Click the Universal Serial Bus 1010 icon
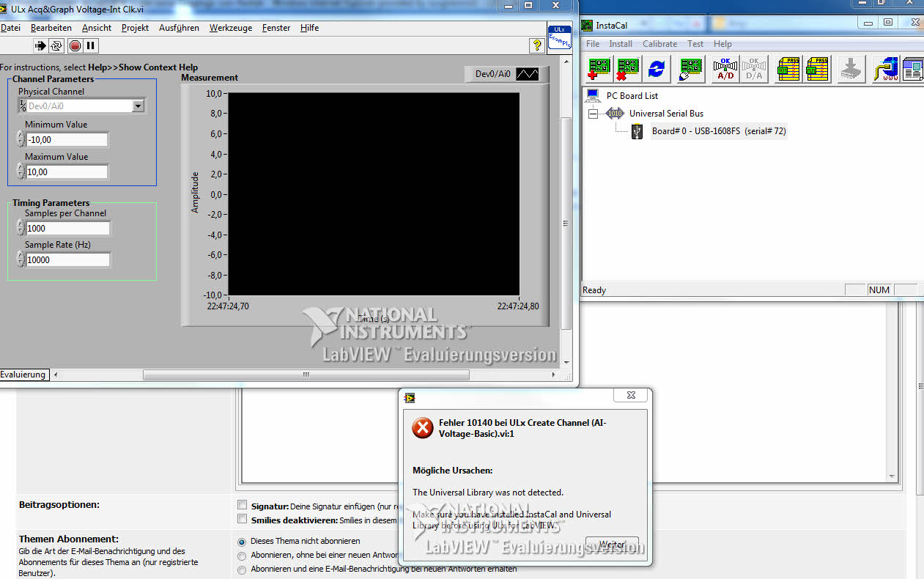The width and height of the screenshot is (924, 579). (615, 113)
